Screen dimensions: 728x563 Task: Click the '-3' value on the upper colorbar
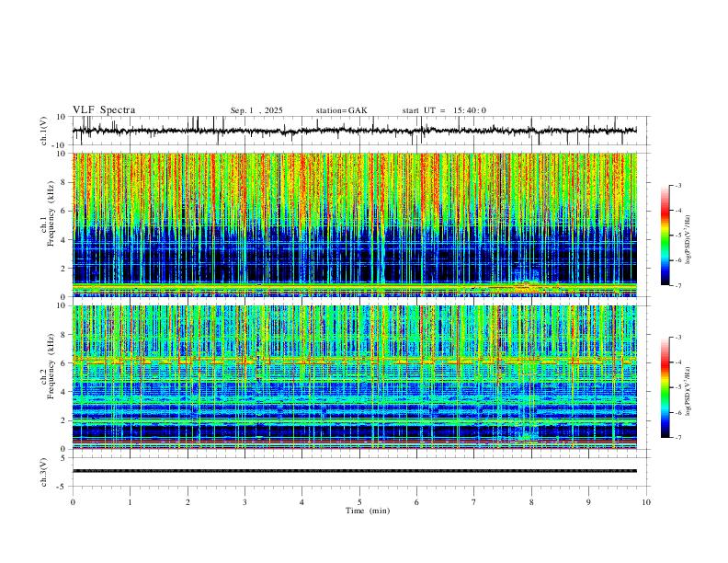pos(677,185)
